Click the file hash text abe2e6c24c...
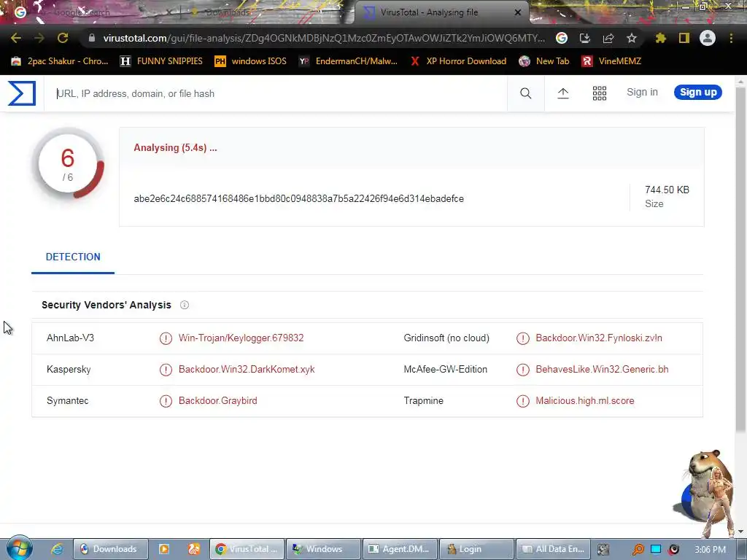 pyautogui.click(x=298, y=198)
